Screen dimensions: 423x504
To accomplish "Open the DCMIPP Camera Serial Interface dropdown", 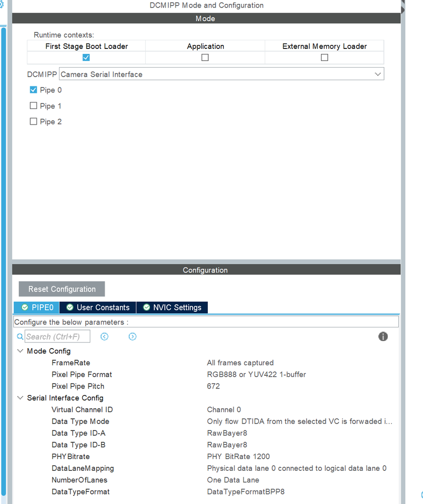I will (x=222, y=74).
